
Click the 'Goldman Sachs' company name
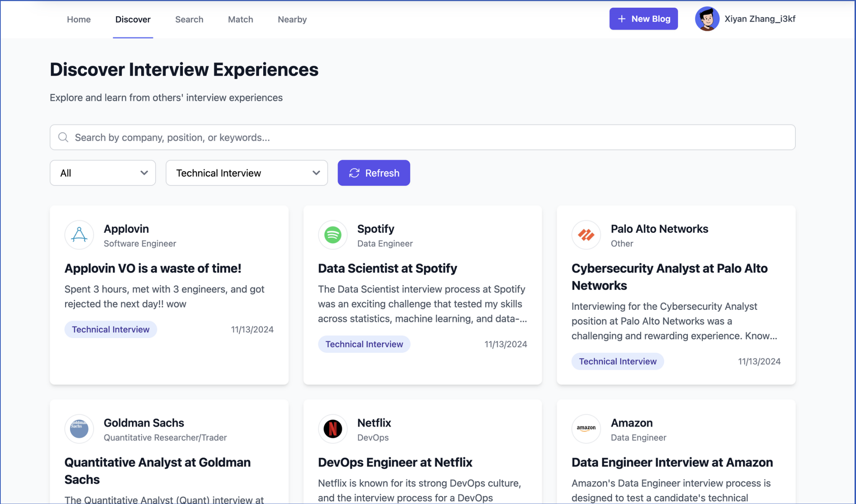point(144,422)
